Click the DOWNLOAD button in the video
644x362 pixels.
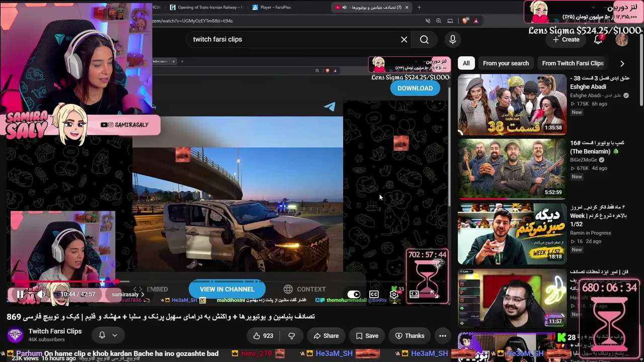(x=415, y=88)
